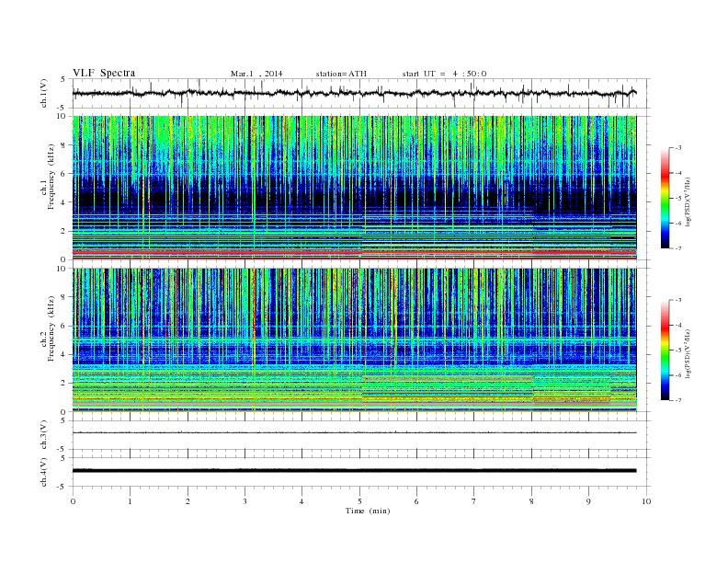
Task: Click the 'start UT = 4 :50: 0' text
Action: click(444, 74)
